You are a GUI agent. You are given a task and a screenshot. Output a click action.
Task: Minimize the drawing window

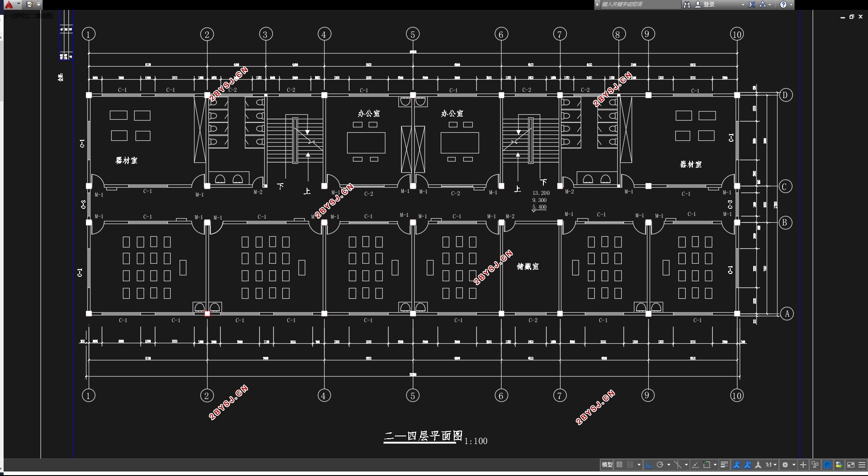843,17
